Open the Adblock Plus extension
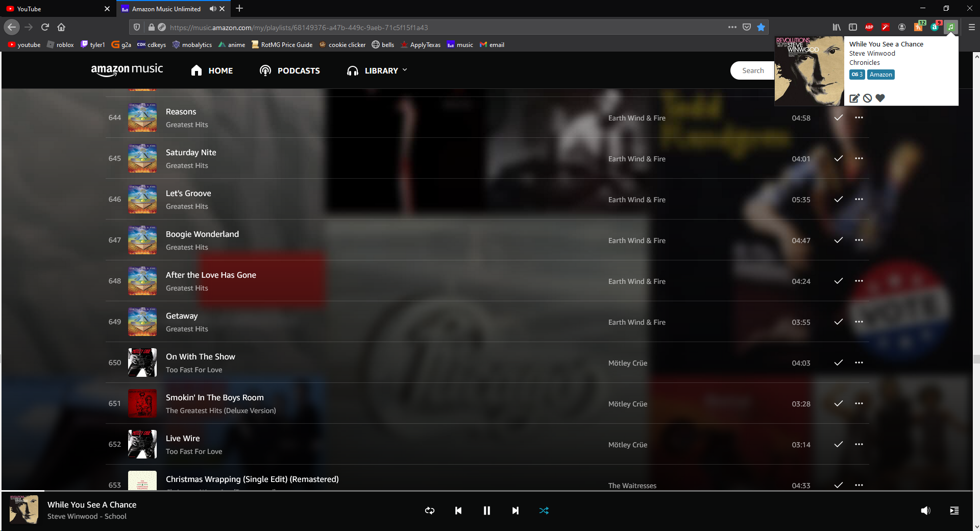 869,27
